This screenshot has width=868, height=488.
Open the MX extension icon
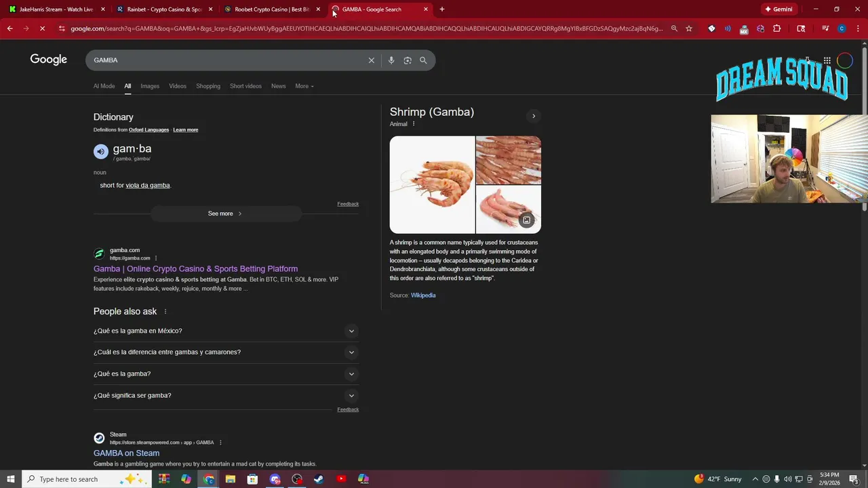tap(744, 29)
